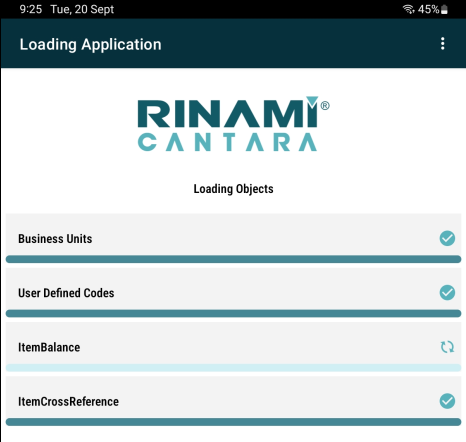Tap the battery icon in status bar
Viewport: 466px width, 442px height.
444,9
